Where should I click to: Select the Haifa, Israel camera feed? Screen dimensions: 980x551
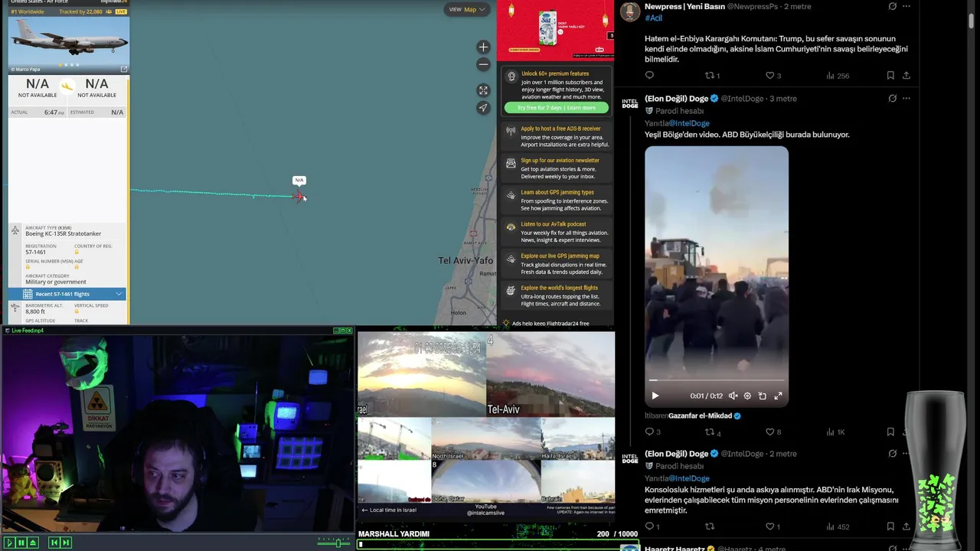578,438
